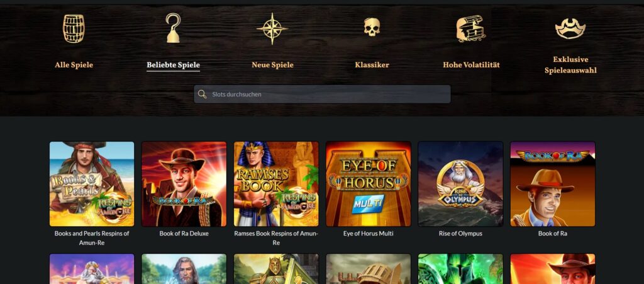Click the barrel icon for Alle Spiele
The image size is (644, 284).
[x=74, y=29]
